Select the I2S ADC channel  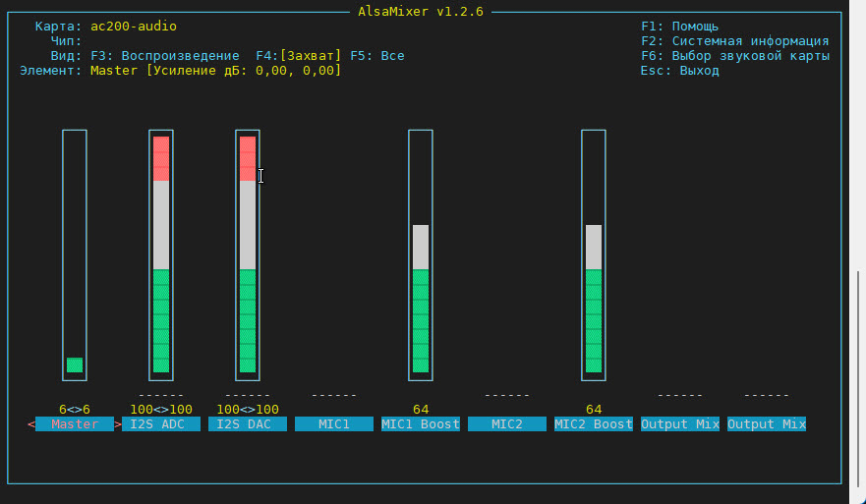pyautogui.click(x=161, y=424)
